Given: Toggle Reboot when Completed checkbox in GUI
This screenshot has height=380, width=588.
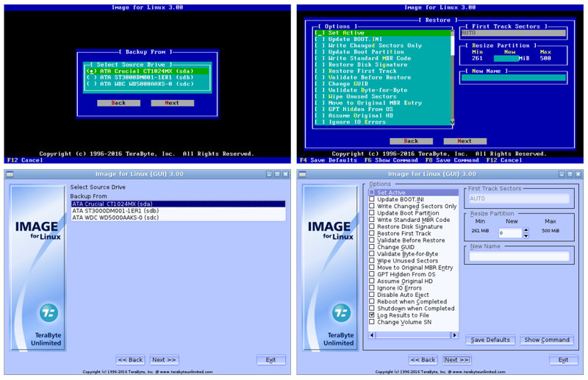Looking at the screenshot, I should click(x=372, y=301).
